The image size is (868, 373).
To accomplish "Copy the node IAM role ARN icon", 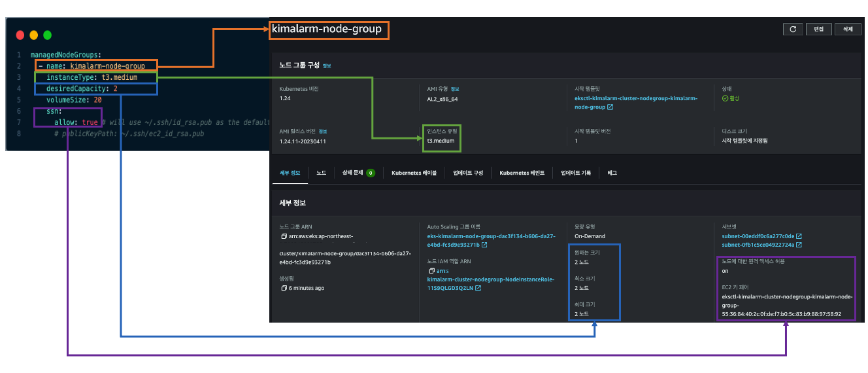I will 431,270.
